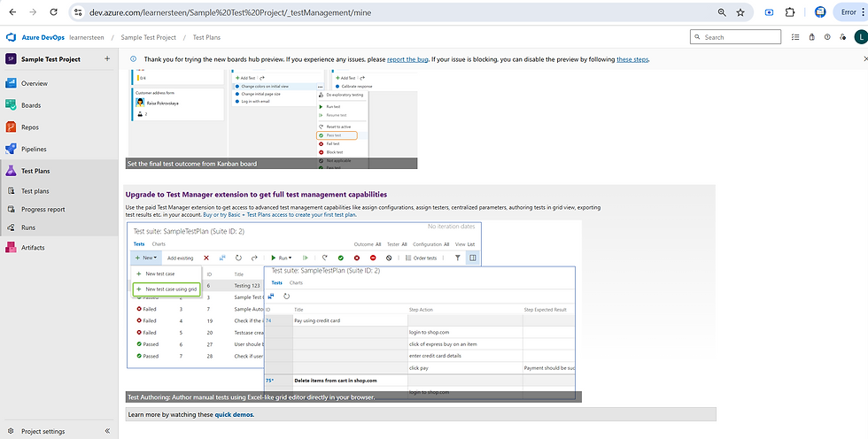
Task: Collapse the sidebar with double chevron
Action: pos(107,431)
